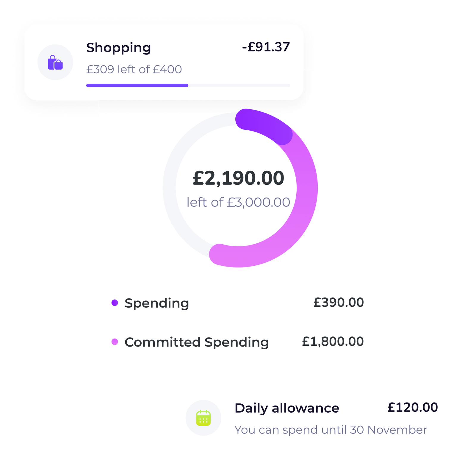Select the £1,800.00 committed spending value
476x476 pixels.
(x=333, y=342)
